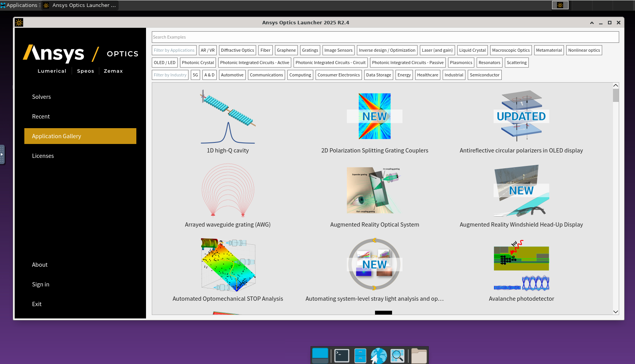
Task: Open Automated Optomechanical STOP Analysis image
Action: (228, 265)
